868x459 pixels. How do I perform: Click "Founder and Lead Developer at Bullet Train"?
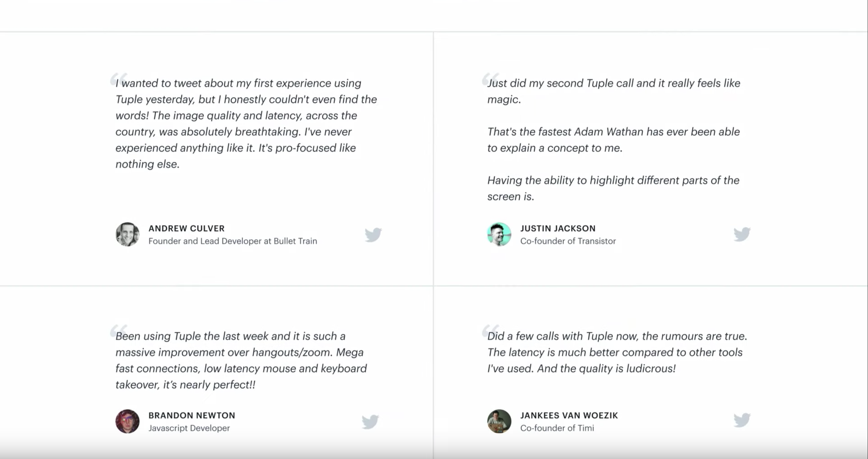(x=232, y=241)
